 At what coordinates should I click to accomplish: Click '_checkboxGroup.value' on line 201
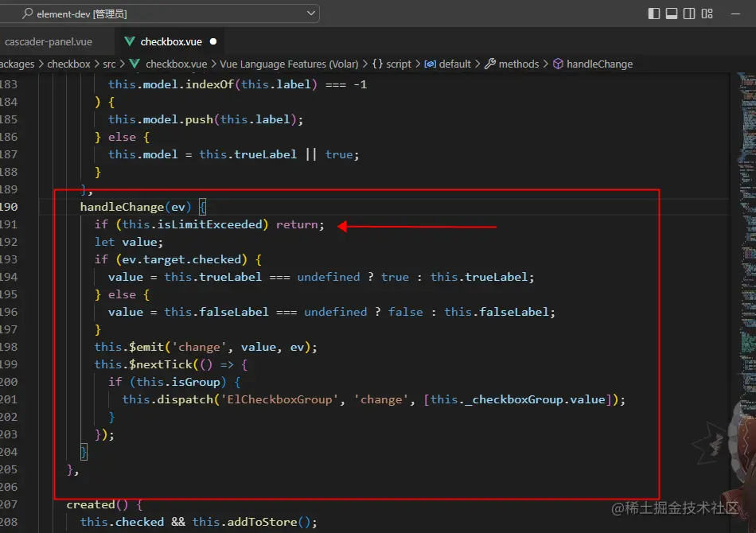[535, 399]
